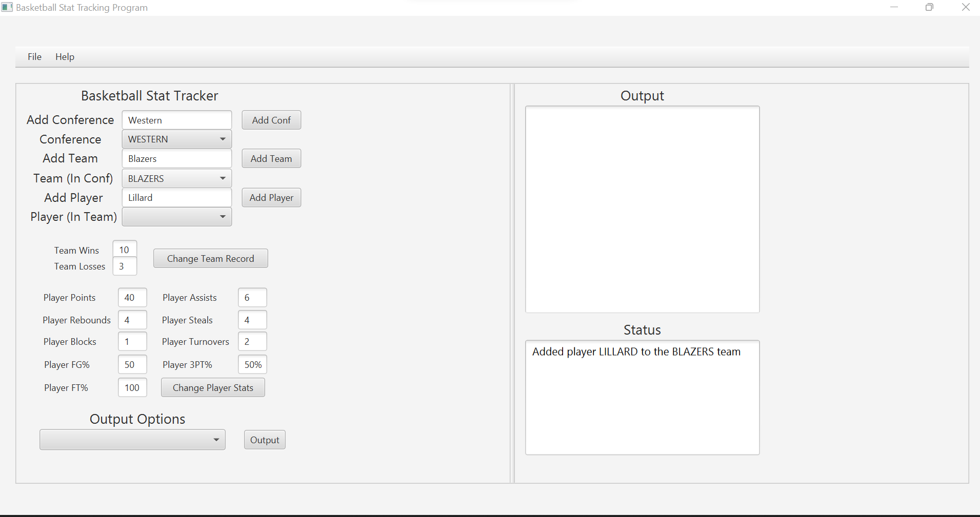This screenshot has height=517, width=980.
Task: Select the Add Conference text field containing Western
Action: click(176, 119)
